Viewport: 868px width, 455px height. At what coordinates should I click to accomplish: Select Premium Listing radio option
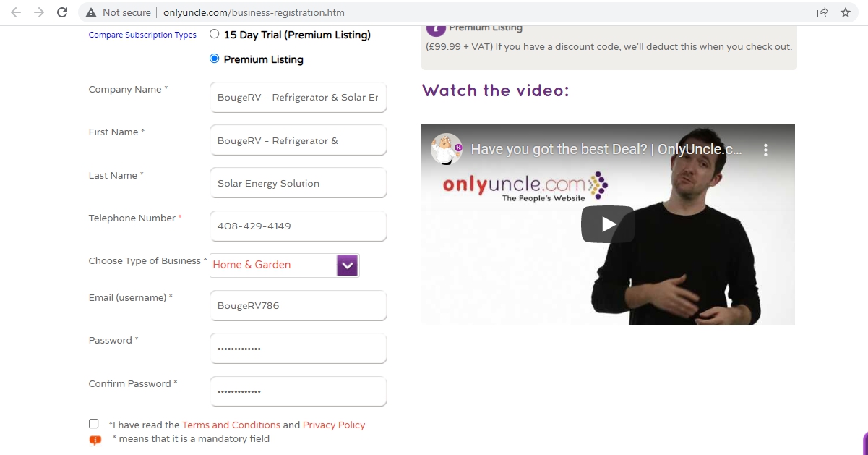(x=214, y=59)
